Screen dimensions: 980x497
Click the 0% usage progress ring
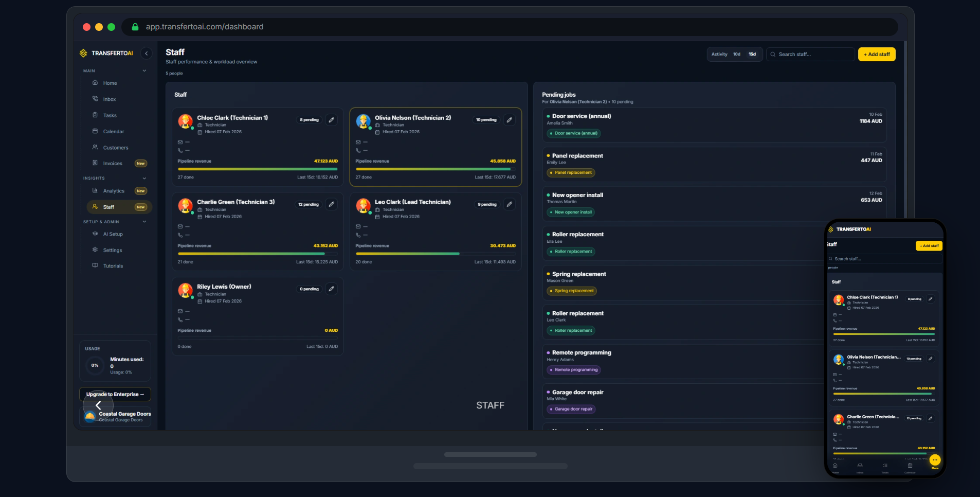95,365
